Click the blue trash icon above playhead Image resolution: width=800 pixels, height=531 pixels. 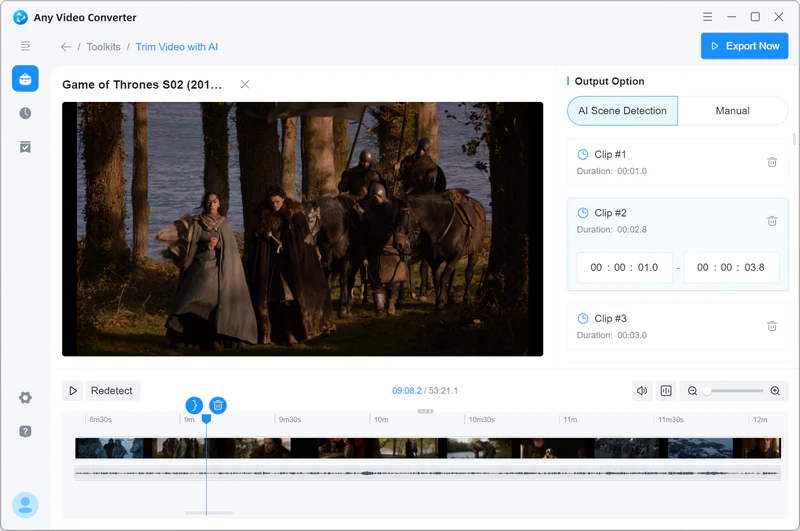click(218, 405)
